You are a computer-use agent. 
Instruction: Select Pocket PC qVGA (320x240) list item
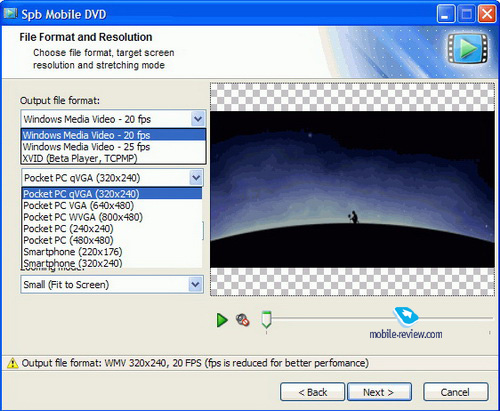pyautogui.click(x=112, y=194)
